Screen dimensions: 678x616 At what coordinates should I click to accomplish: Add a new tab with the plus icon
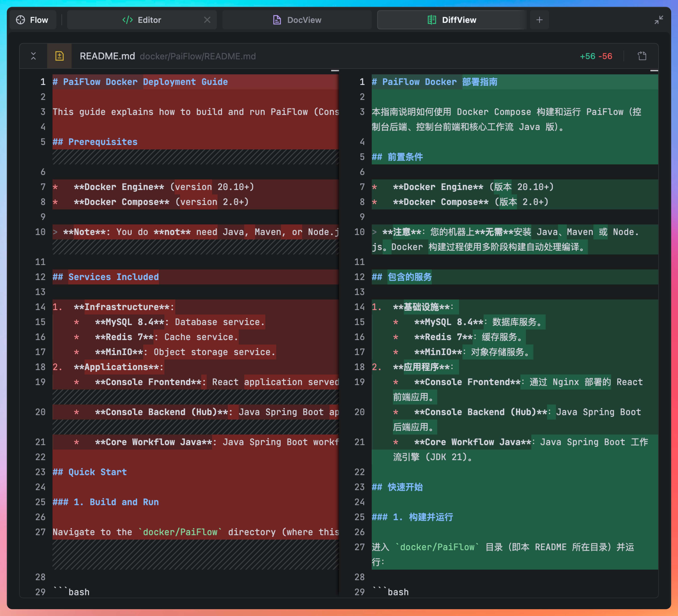pos(539,20)
